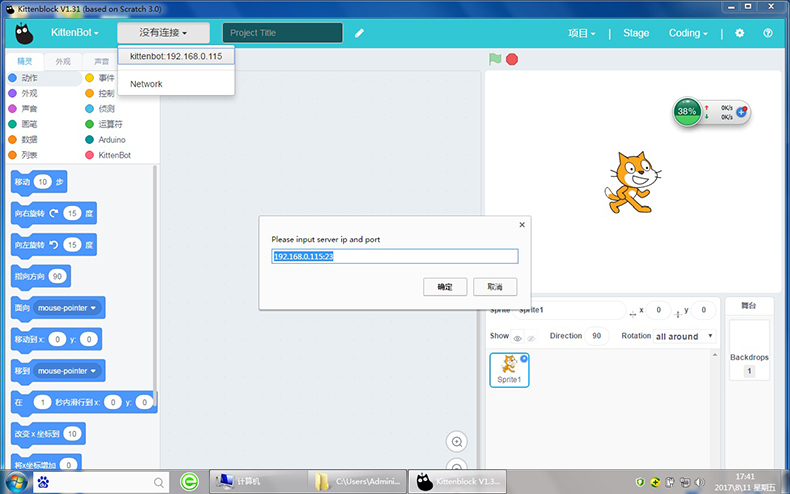
Task: Expand the 没有连接 connection dropdown
Action: tap(163, 33)
